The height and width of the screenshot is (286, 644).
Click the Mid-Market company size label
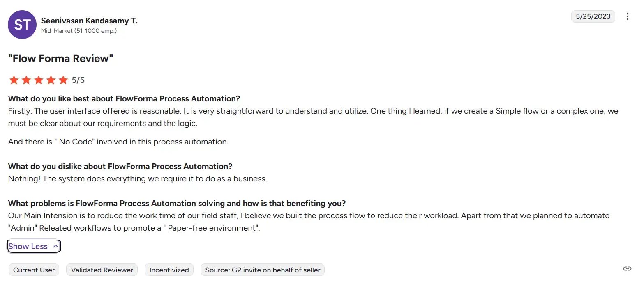(x=79, y=31)
